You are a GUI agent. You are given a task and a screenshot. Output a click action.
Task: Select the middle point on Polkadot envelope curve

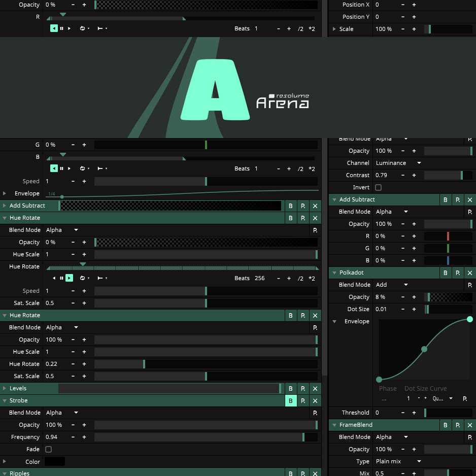click(x=424, y=350)
